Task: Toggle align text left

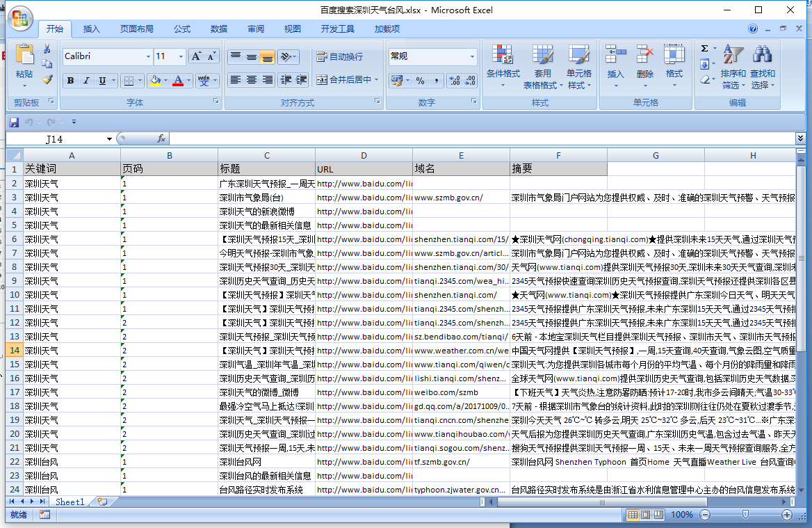Action: tap(236, 80)
